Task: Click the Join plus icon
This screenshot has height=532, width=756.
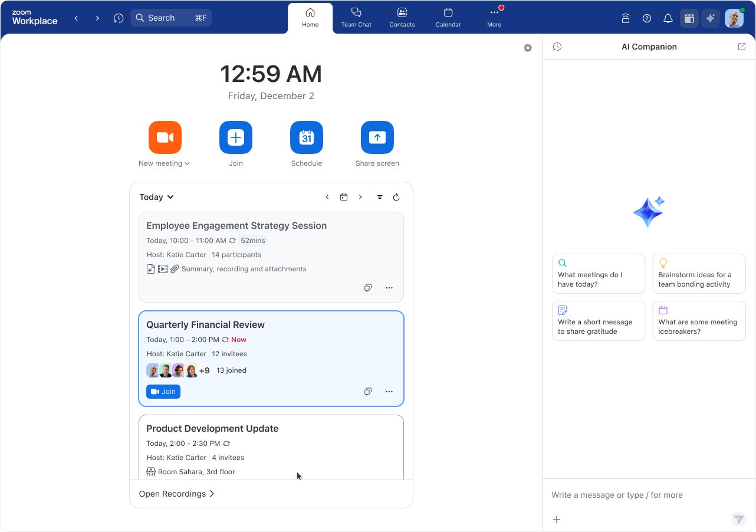Action: pos(236,137)
